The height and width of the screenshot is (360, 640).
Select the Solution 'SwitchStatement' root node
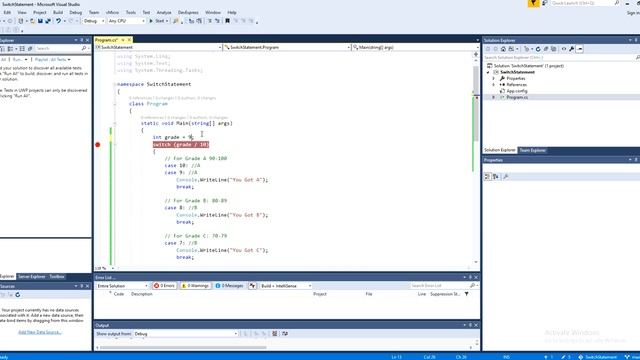(525, 66)
